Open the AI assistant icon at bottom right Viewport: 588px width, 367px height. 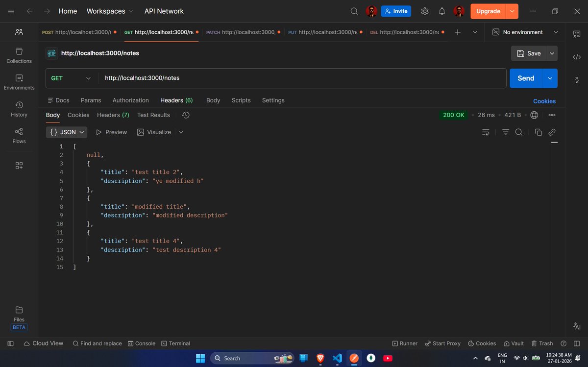click(x=577, y=326)
